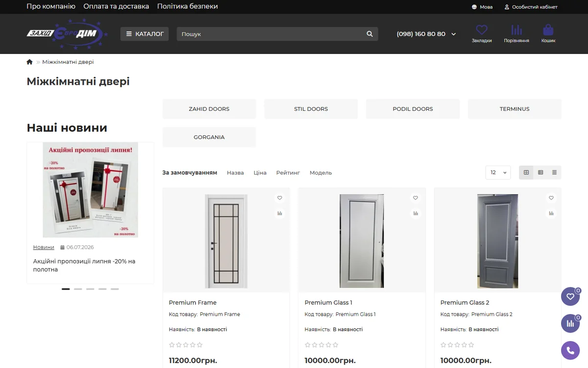Add Premium Frame to comparison
Viewport: 588px width, 368px height.
click(x=280, y=213)
